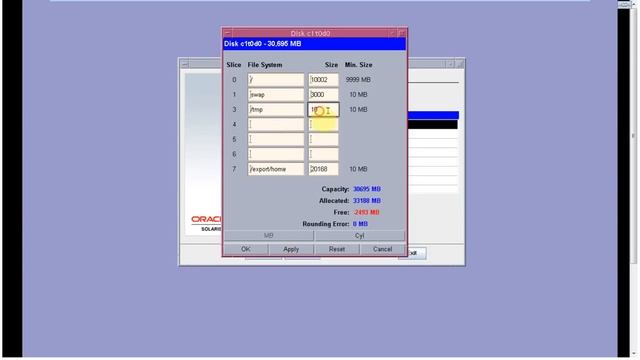Viewport: 640px width, 360px height.
Task: Click the Disk c1t0d0 - 30,695 MB heading
Action: pyautogui.click(x=262, y=44)
